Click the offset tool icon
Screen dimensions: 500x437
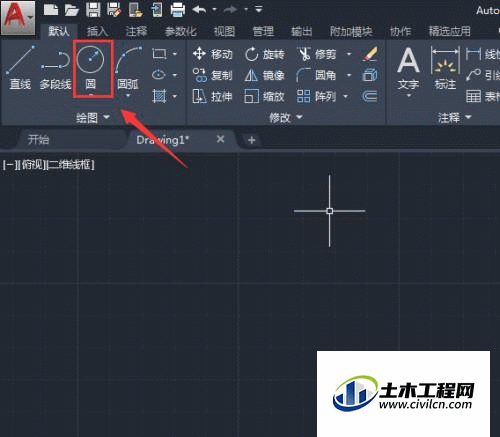tap(370, 97)
